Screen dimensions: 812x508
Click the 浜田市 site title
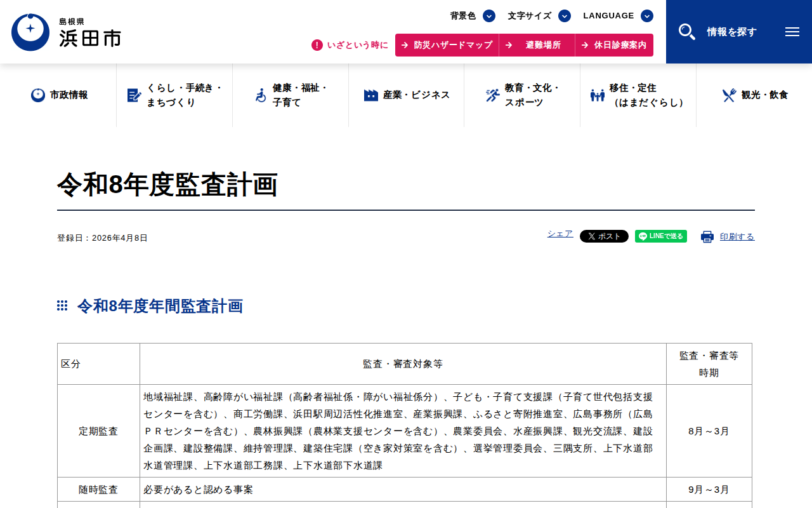coord(90,38)
